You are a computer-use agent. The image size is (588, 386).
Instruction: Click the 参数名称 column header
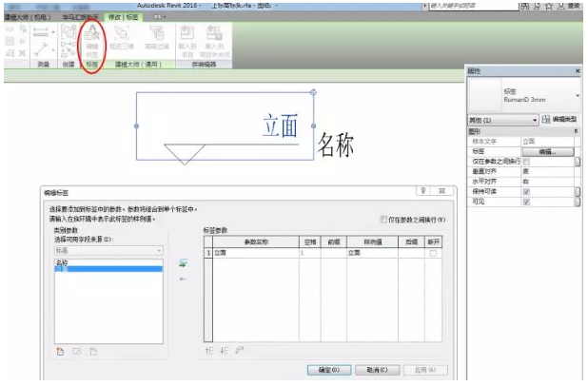[256, 242]
